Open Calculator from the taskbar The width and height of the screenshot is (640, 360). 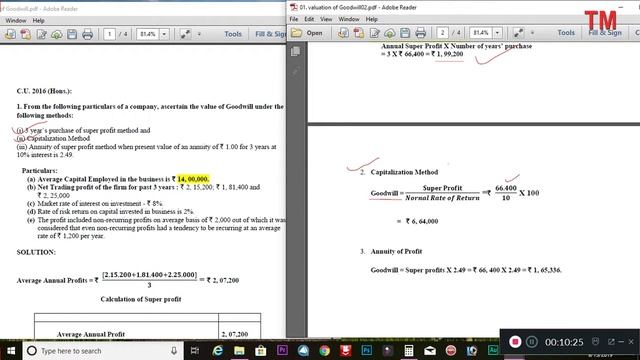tap(409, 351)
